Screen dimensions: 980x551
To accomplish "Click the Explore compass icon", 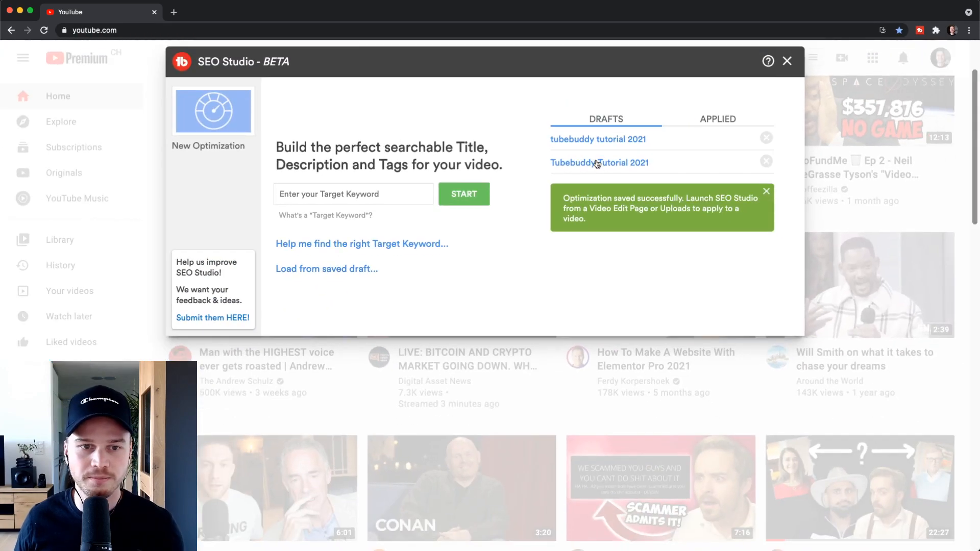I will pos(23,121).
